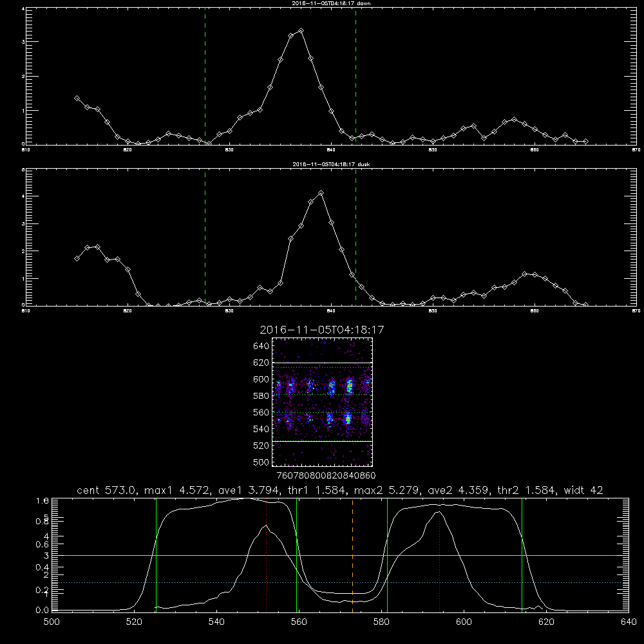
Task: Click the red dotted line near 594 in the bottom plot
Action: [439, 554]
